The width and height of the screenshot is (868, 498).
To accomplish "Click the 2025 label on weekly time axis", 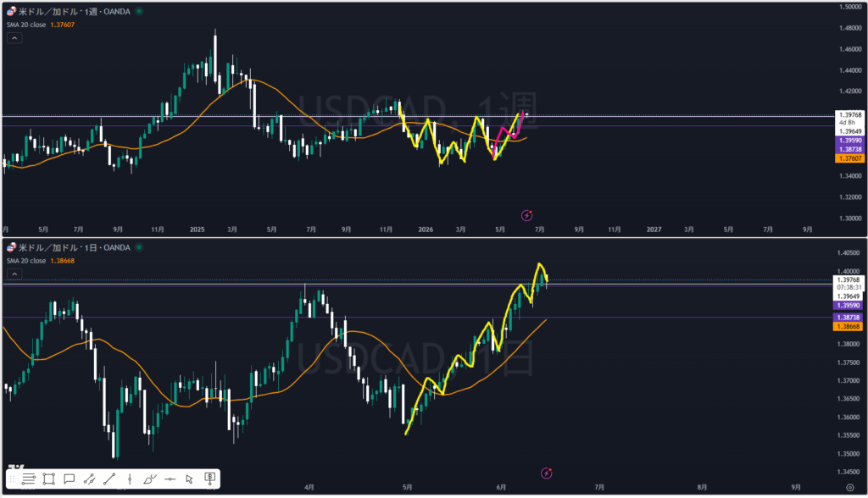I will pos(197,230).
